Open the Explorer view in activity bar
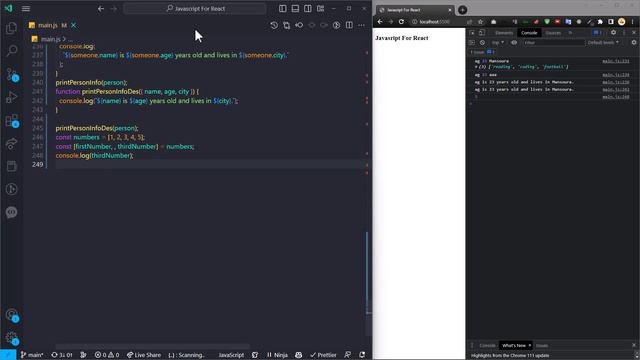 tap(11, 28)
